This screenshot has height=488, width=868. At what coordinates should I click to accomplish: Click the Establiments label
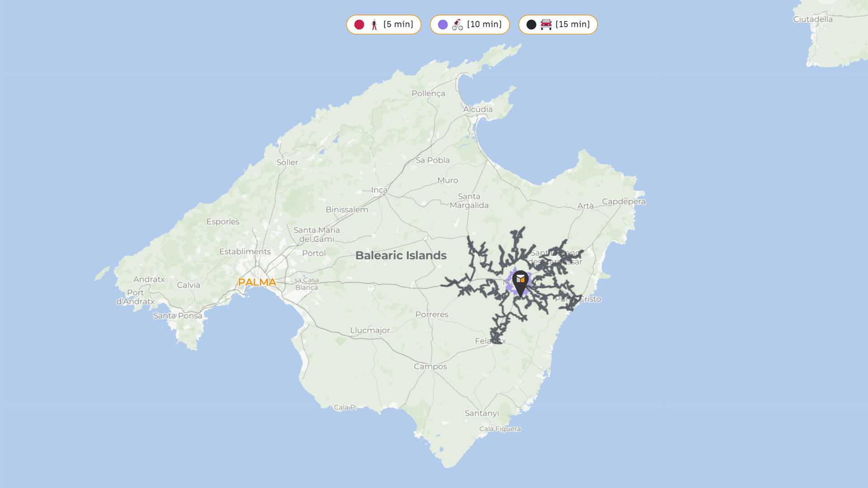[245, 251]
